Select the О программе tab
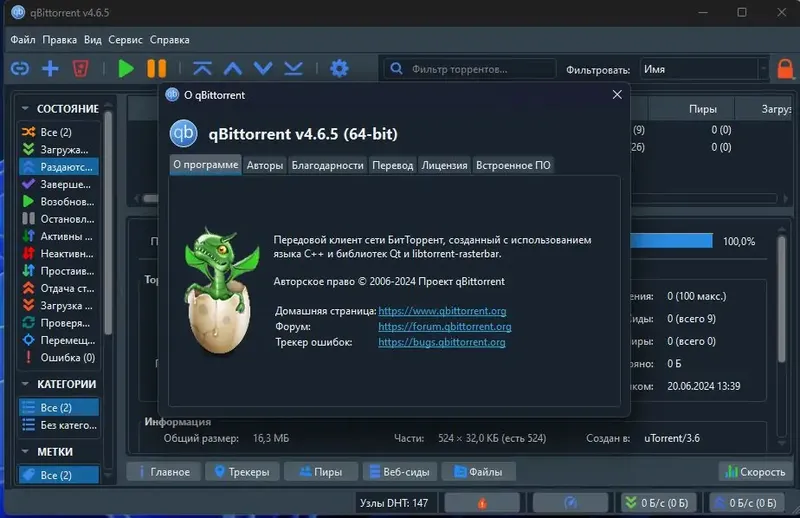 [206, 165]
